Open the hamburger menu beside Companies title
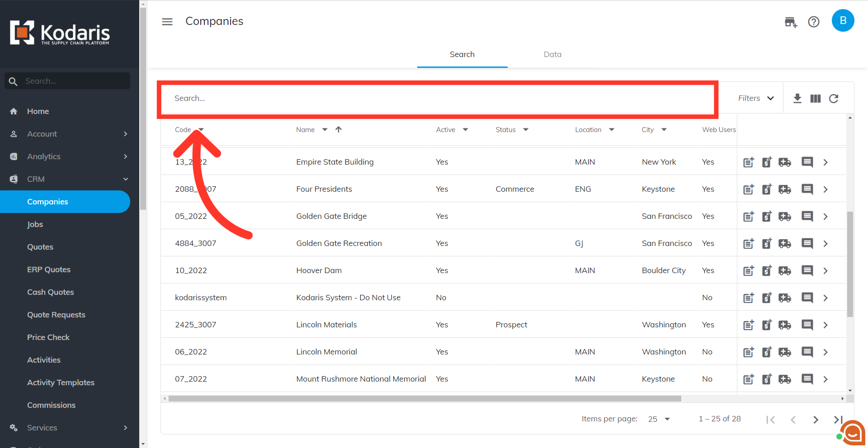Screen dimensions: 868x448 pyautogui.click(x=167, y=22)
